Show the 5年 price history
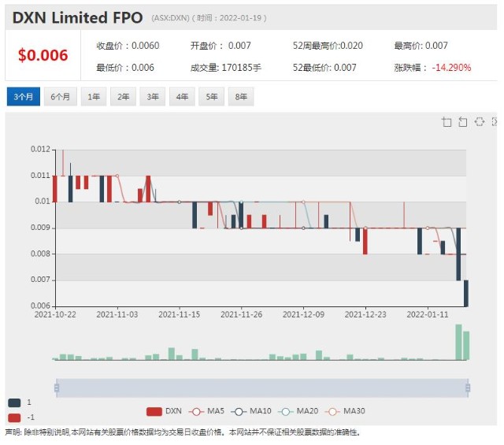 (x=212, y=96)
